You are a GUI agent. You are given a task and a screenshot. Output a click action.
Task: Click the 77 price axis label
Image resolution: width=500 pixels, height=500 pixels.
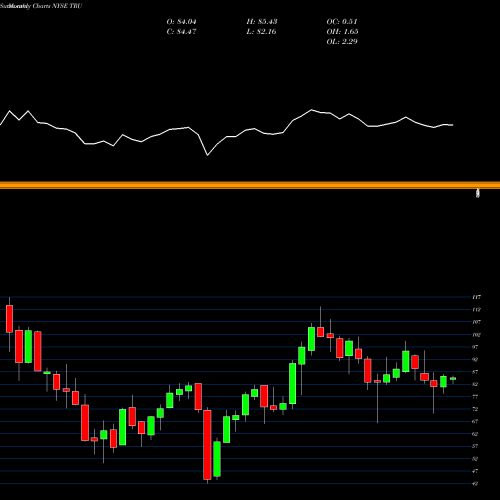coord(475,397)
